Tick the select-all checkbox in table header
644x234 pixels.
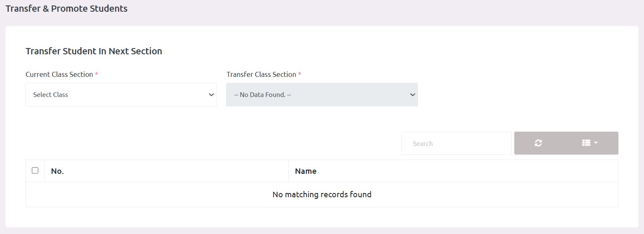pyautogui.click(x=35, y=170)
